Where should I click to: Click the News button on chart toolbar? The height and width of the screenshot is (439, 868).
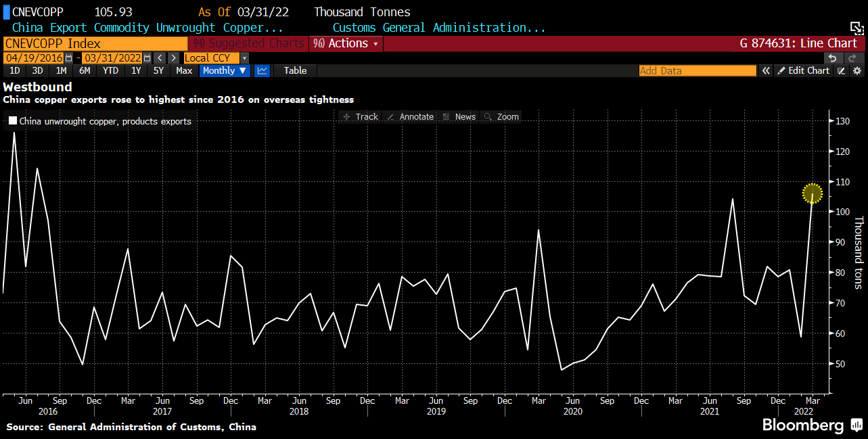coord(459,117)
